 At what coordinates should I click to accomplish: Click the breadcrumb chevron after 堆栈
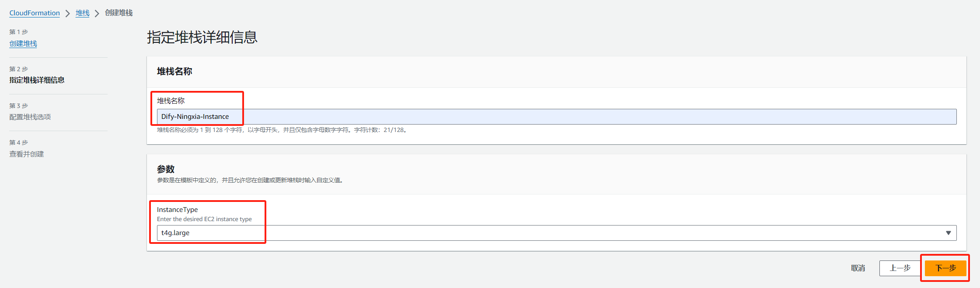97,14
